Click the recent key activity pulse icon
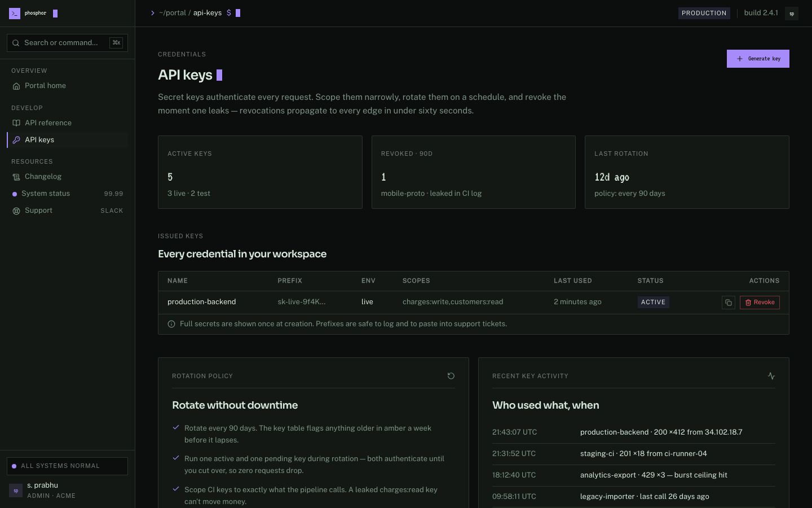The height and width of the screenshot is (508, 812). click(x=771, y=376)
